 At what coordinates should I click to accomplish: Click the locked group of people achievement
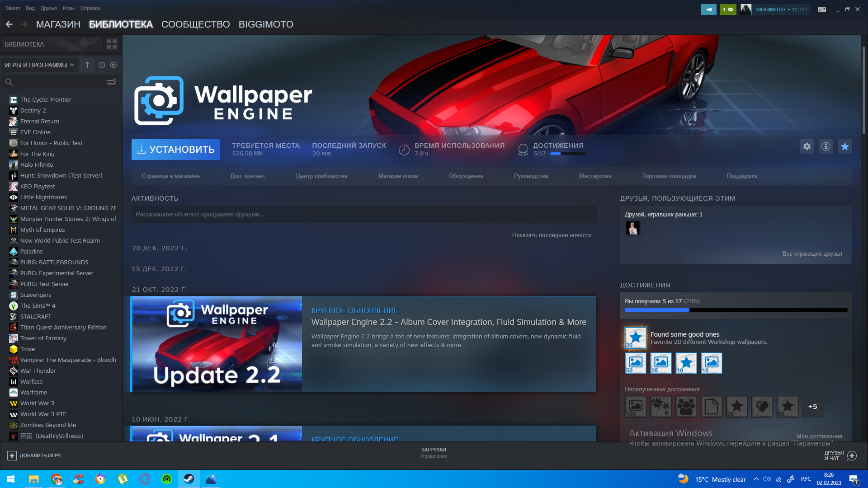[686, 406]
